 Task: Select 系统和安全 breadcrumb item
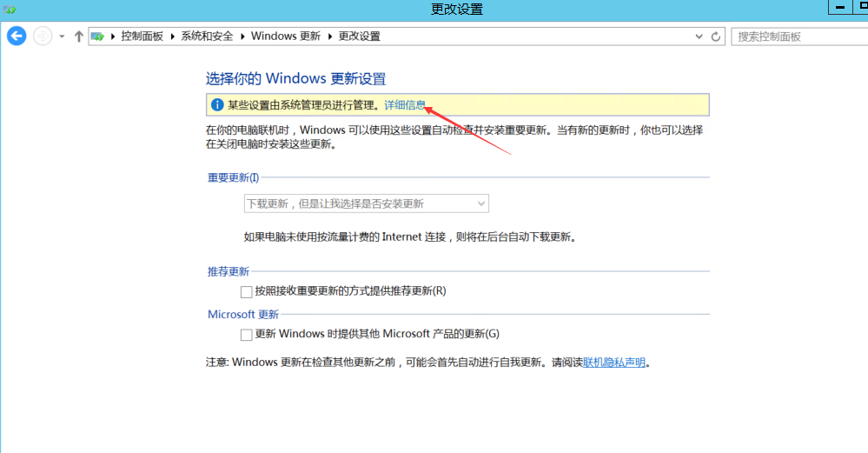click(x=207, y=37)
